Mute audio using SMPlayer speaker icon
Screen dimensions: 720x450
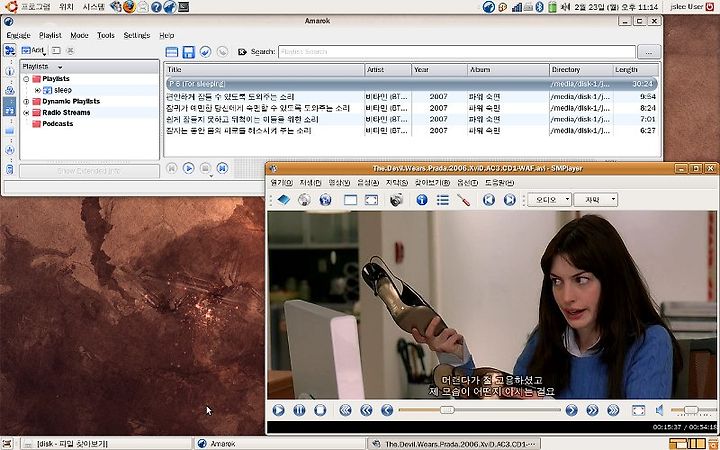(x=659, y=410)
